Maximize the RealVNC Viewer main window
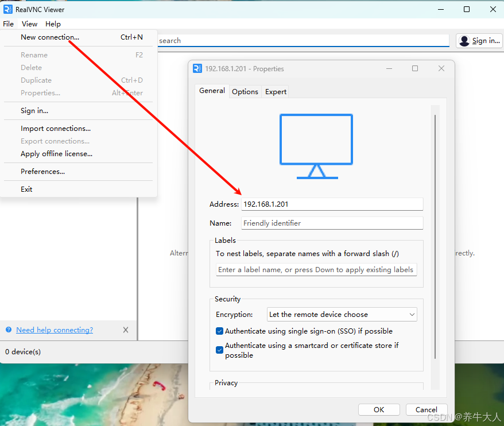This screenshot has height=426, width=504. 467,9
